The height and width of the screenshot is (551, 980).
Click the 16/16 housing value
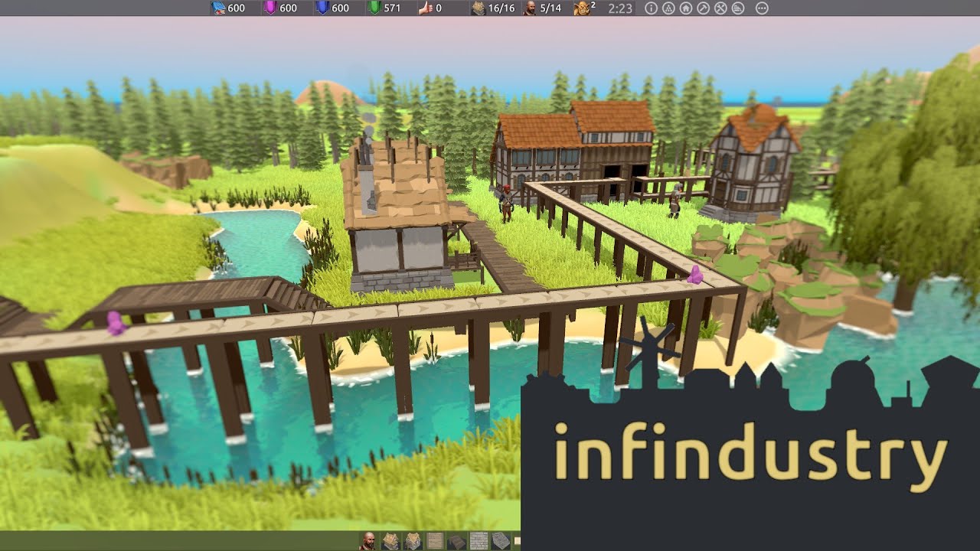pyautogui.click(x=500, y=8)
